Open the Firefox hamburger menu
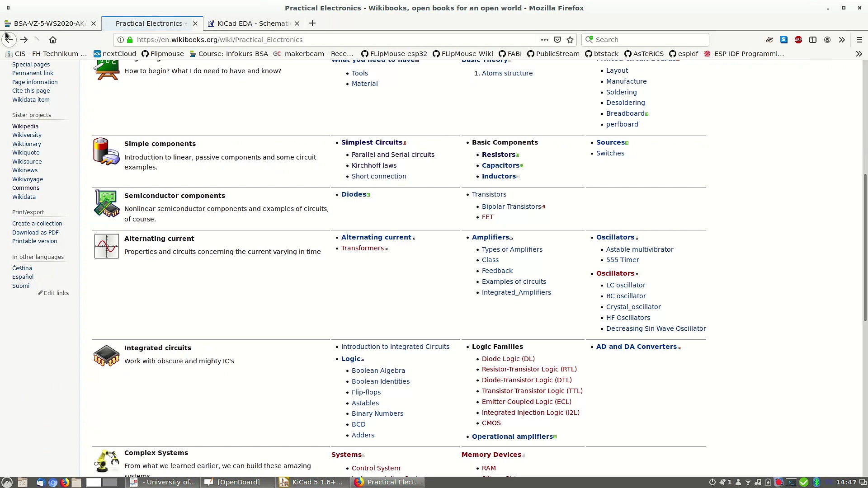 pyautogui.click(x=859, y=40)
